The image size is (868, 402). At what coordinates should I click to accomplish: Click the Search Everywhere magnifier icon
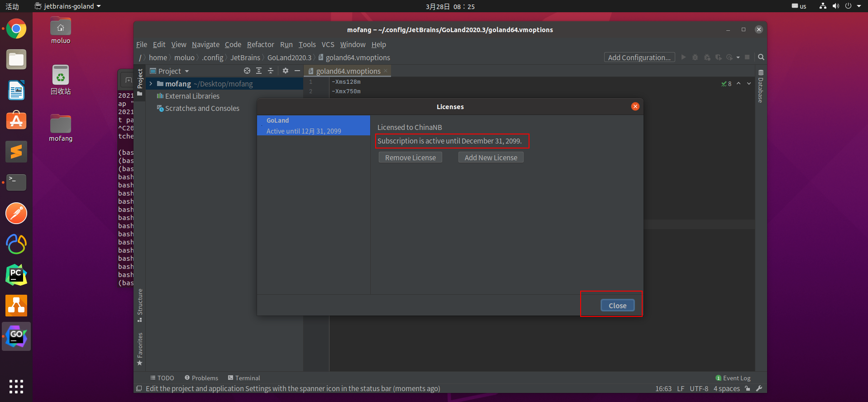pos(761,57)
